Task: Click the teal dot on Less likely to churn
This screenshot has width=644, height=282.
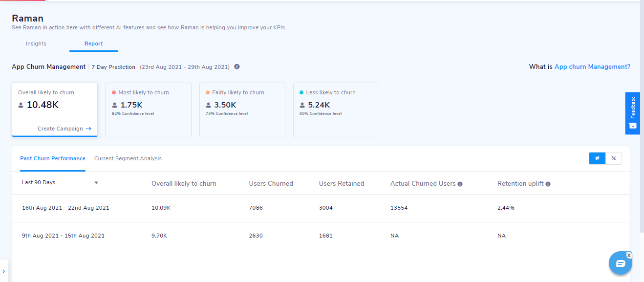Action: click(x=301, y=92)
